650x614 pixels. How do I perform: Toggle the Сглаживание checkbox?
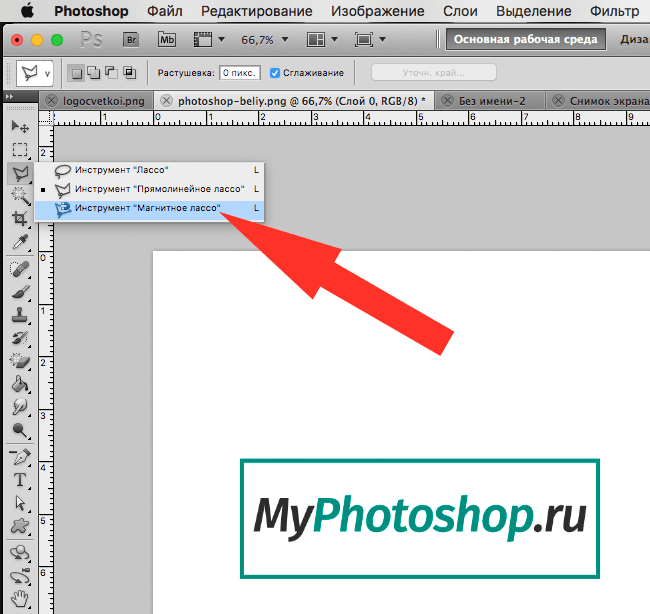275,73
